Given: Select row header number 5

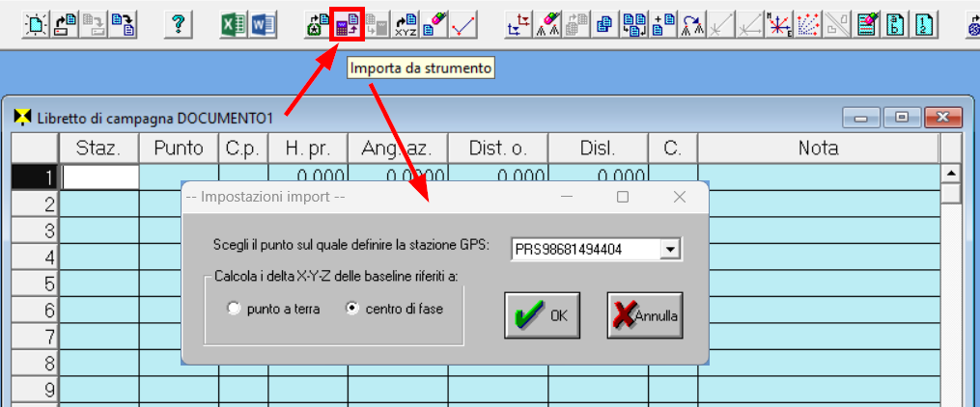Looking at the screenshot, I should (36, 284).
